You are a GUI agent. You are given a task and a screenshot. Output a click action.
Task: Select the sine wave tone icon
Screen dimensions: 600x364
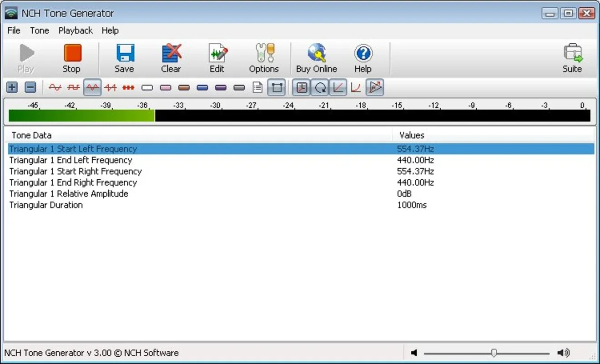click(x=55, y=87)
